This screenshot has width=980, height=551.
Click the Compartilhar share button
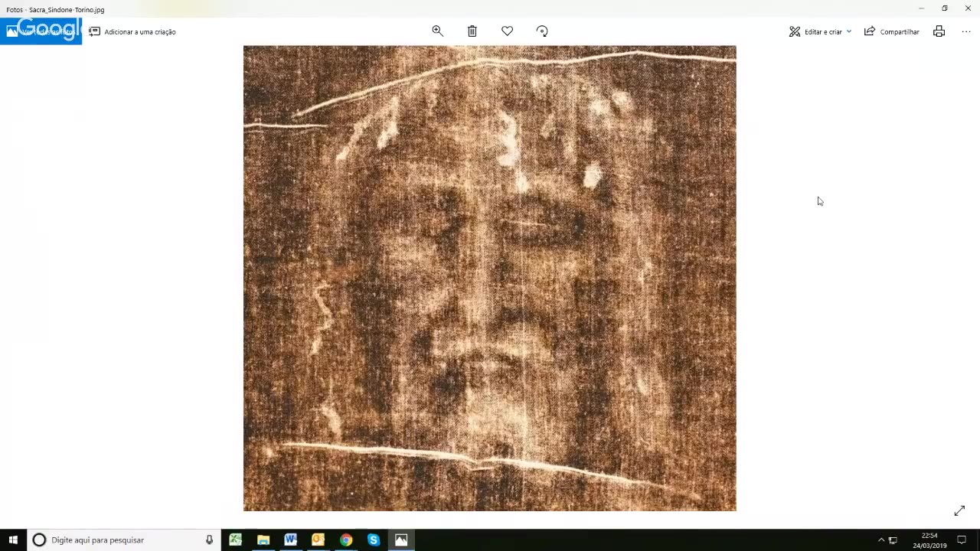click(891, 31)
